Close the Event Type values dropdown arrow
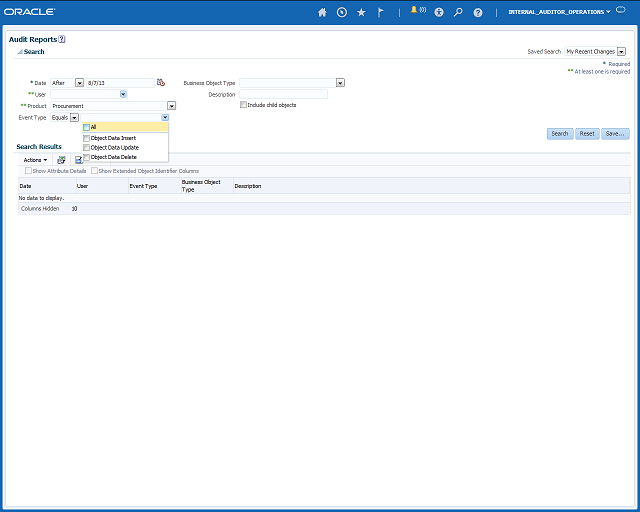This screenshot has width=640, height=512. 165,118
